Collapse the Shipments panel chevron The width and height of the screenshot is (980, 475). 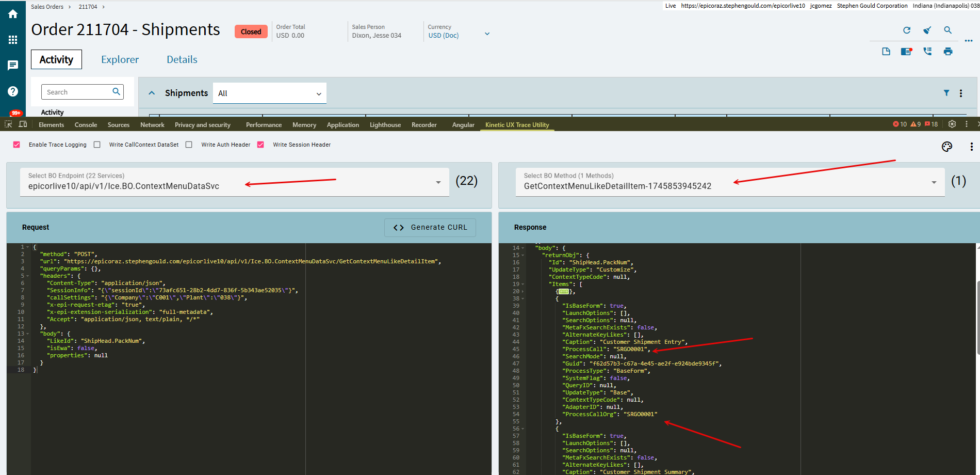click(x=152, y=93)
